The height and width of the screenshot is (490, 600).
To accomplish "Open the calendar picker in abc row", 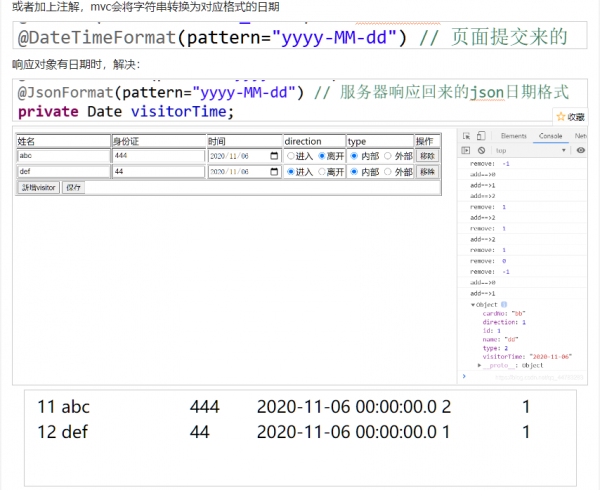I will click(274, 156).
